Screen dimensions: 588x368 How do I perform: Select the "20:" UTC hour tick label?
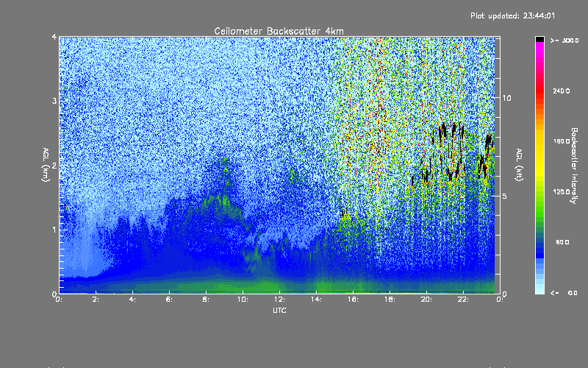coord(426,300)
